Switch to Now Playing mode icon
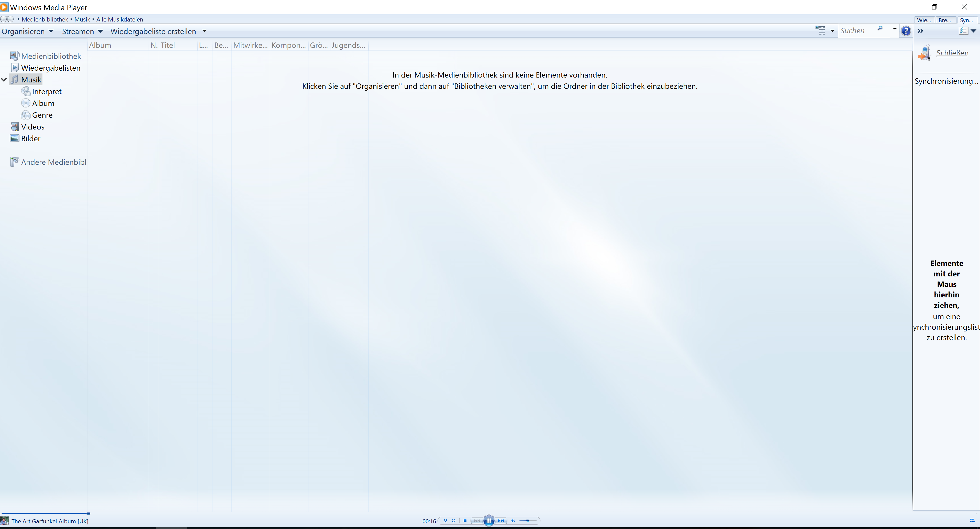This screenshot has height=529, width=980. point(972,521)
